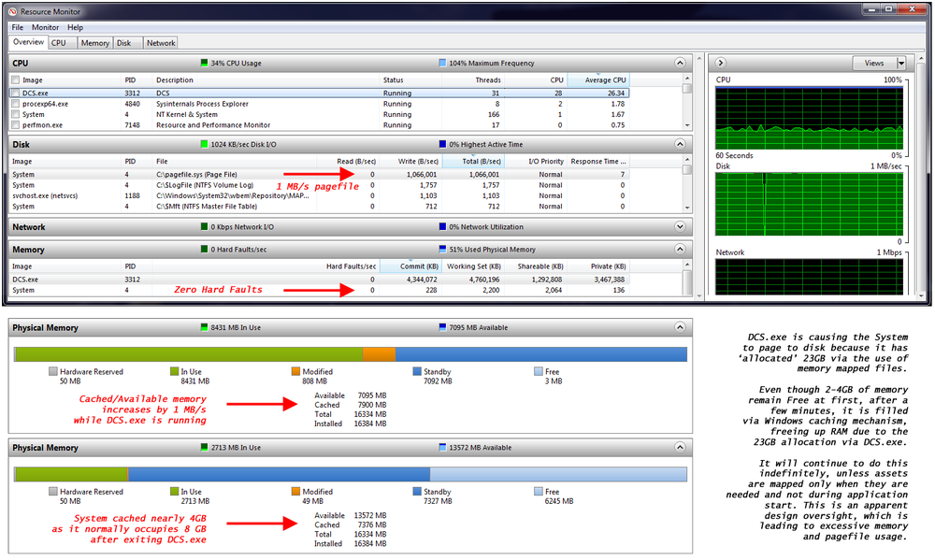
Task: Sort memory list by Commit (KB) header
Action: coord(410,266)
